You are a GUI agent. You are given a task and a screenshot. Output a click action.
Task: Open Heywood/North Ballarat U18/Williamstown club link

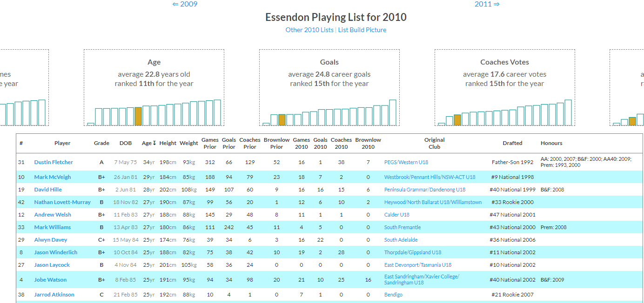point(433,202)
